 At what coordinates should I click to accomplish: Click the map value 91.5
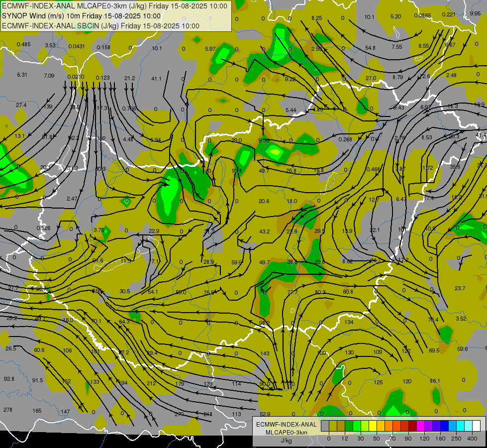coord(38,380)
